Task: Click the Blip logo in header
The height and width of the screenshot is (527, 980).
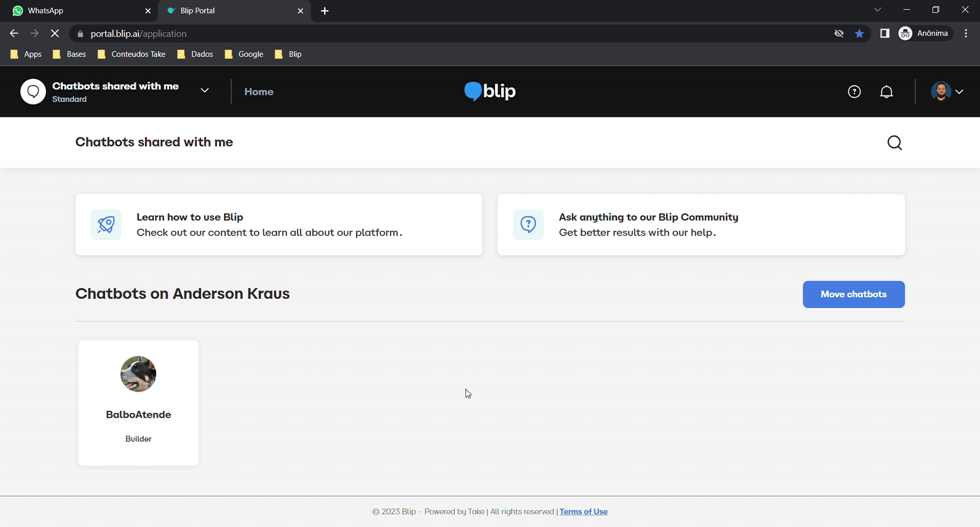Action: point(489,91)
